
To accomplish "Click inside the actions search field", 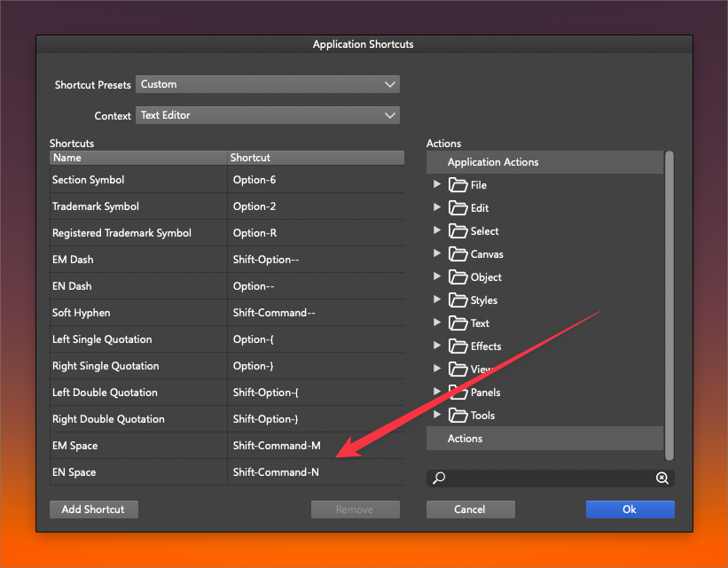I will (x=550, y=479).
